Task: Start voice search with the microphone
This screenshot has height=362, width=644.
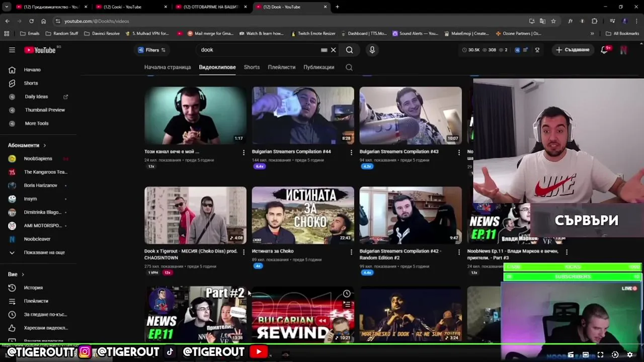Action: (372, 50)
